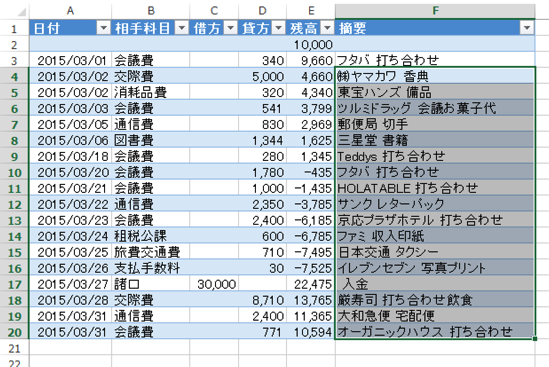Open the 残高 filter dropdown
This screenshot has width=549, height=367.
point(327,28)
